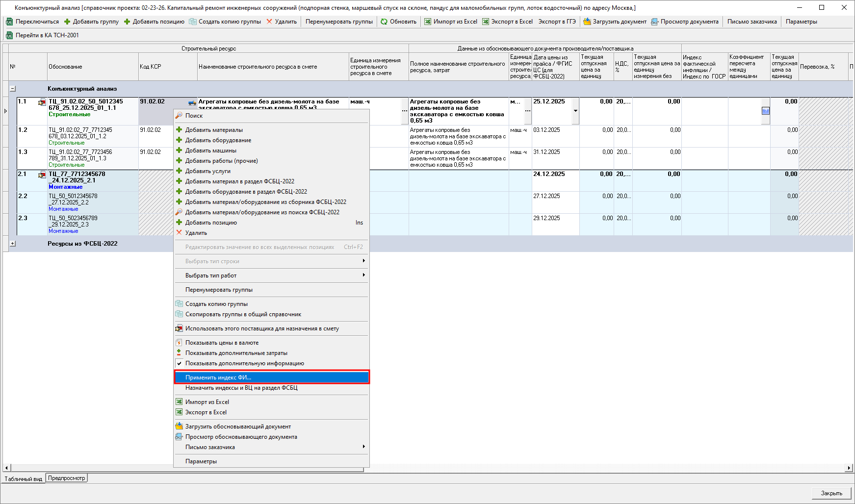
Task: Click the horizontal scrollbar right arrow
Action: pyautogui.click(x=849, y=468)
